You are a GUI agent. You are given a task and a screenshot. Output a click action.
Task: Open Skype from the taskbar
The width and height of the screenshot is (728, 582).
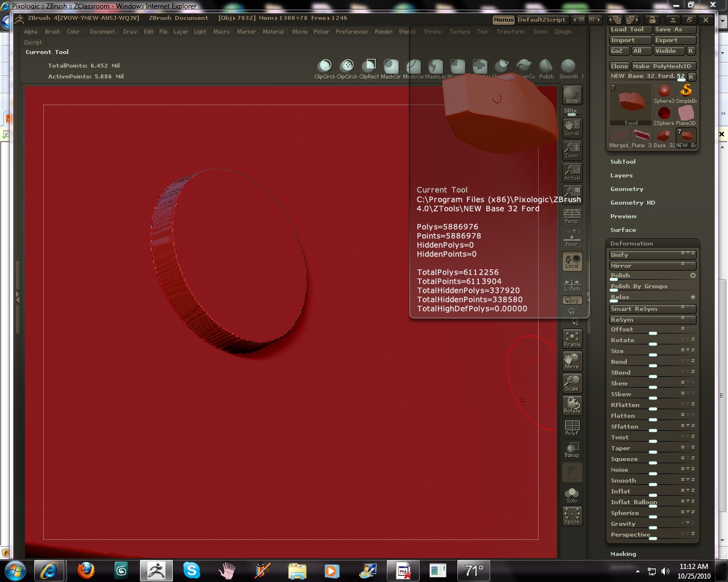coord(192,570)
